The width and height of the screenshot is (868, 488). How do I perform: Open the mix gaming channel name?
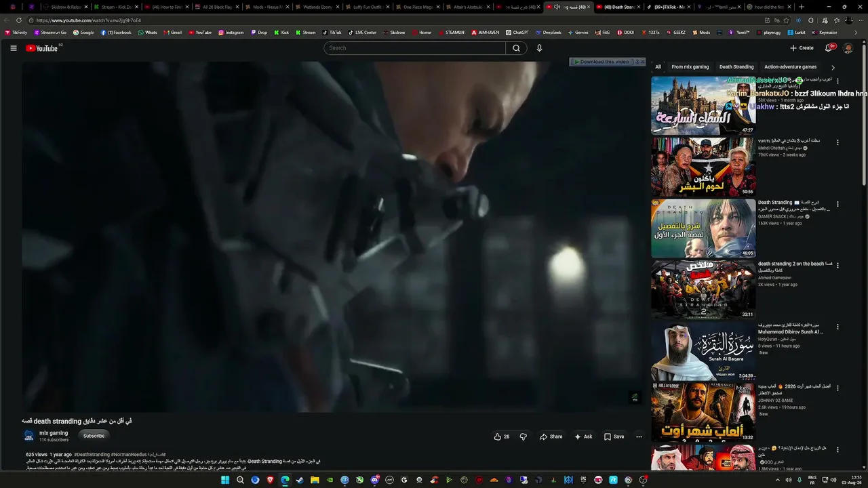[x=54, y=433]
